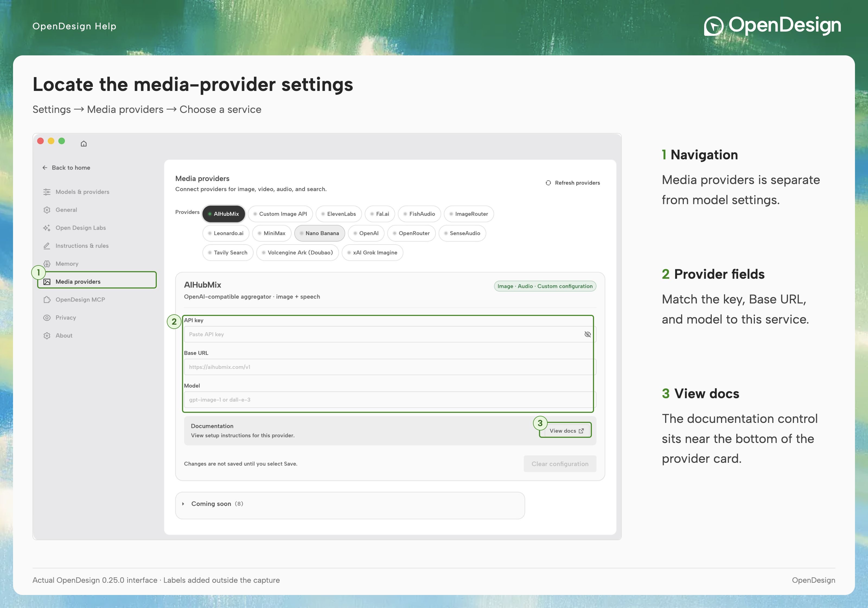The height and width of the screenshot is (608, 868).
Task: Click the Refresh providers button
Action: tap(573, 183)
